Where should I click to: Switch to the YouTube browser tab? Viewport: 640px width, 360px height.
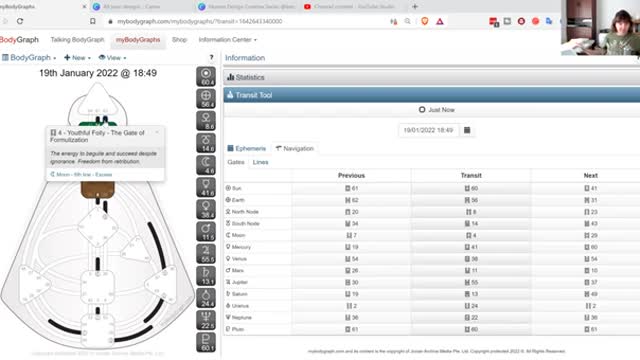coord(351,7)
